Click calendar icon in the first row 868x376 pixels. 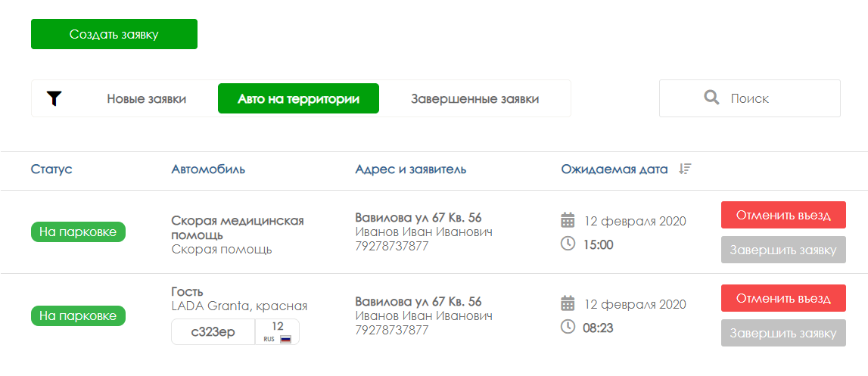(x=568, y=221)
